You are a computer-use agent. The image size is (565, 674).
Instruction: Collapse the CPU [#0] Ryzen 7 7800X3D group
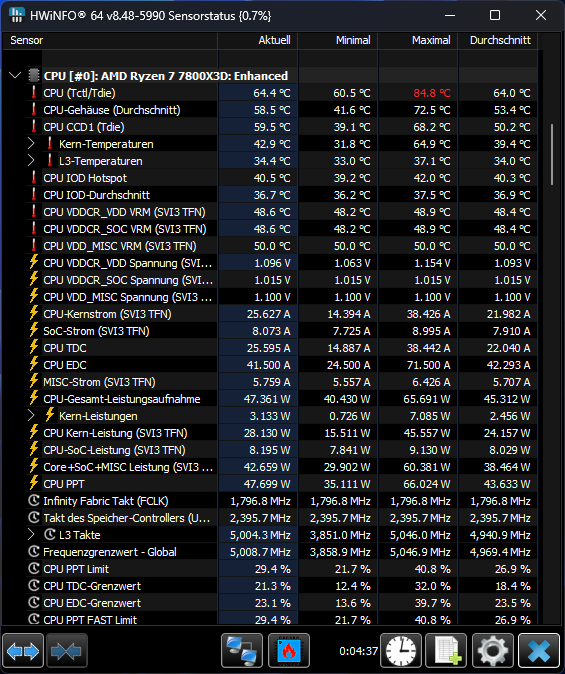[15, 76]
